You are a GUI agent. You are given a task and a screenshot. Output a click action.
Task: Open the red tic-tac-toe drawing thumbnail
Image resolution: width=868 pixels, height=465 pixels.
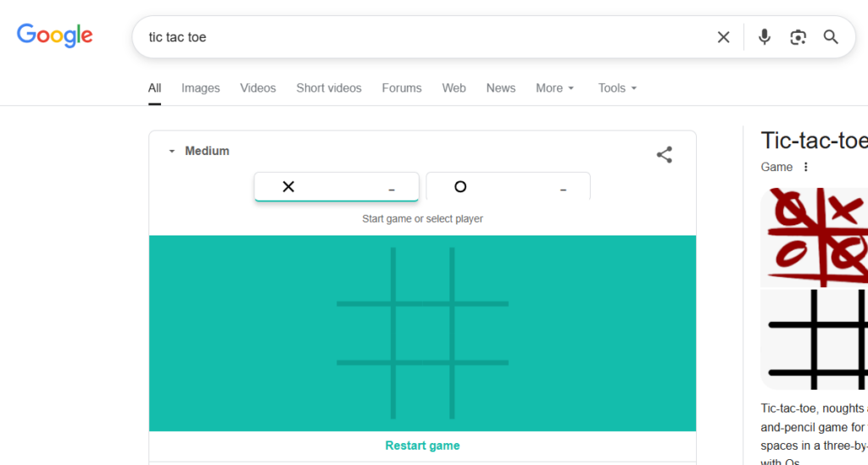[x=815, y=237]
